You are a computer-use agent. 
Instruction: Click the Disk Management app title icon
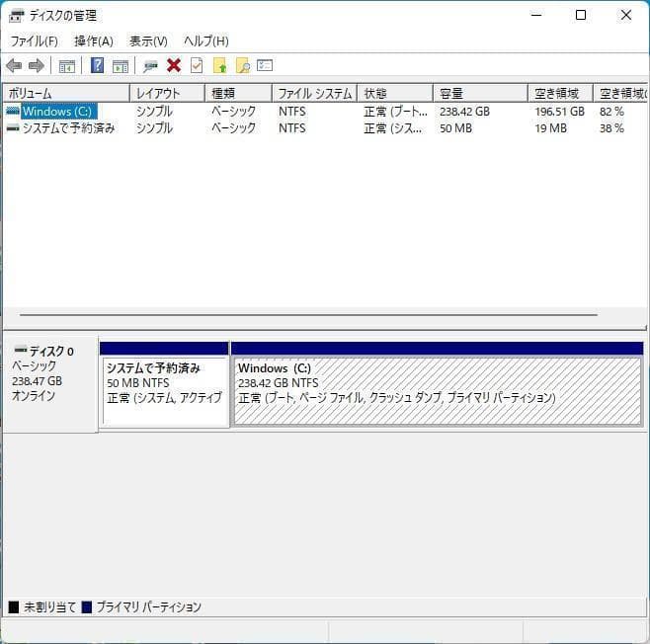tap(17, 16)
